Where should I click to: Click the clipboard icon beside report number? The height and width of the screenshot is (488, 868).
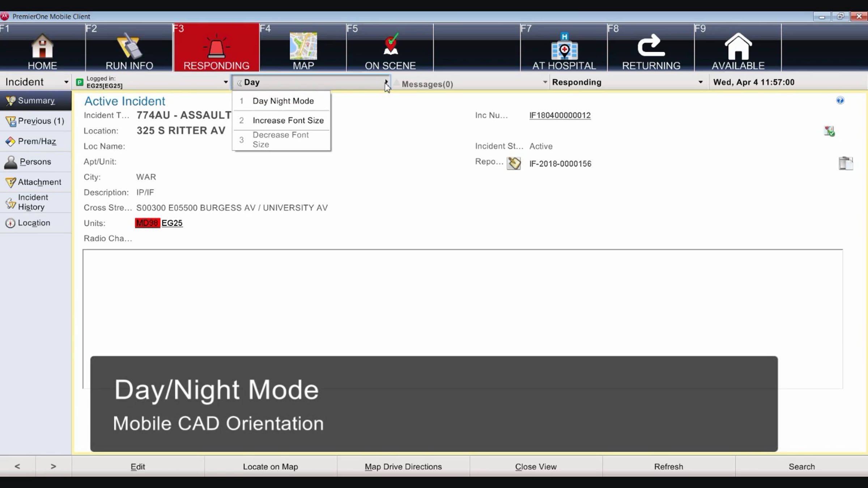(x=846, y=163)
